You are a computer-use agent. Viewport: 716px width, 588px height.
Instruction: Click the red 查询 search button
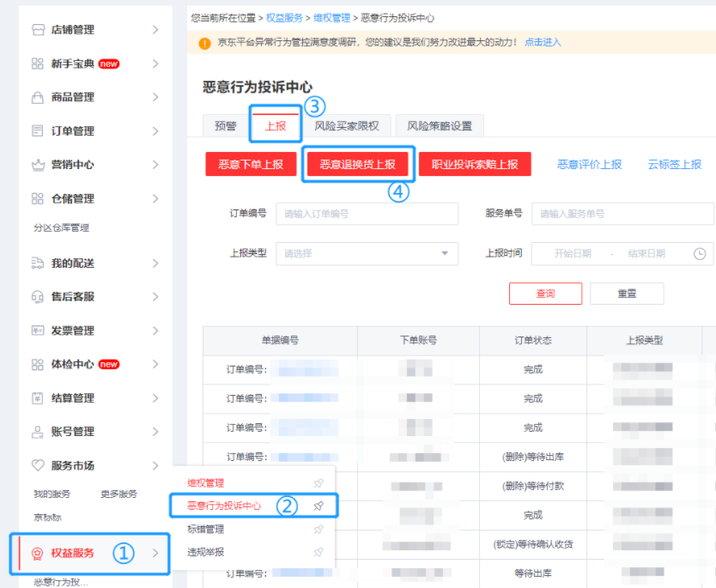(546, 293)
